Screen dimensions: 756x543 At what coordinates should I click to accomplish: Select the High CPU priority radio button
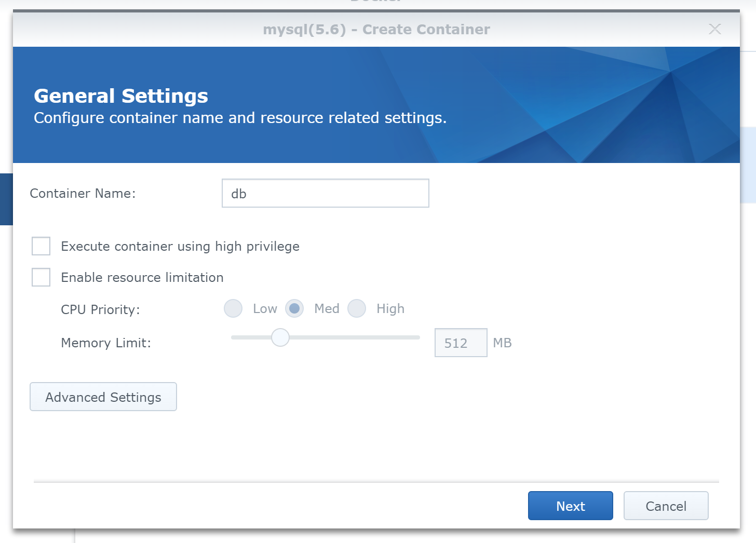coord(357,308)
